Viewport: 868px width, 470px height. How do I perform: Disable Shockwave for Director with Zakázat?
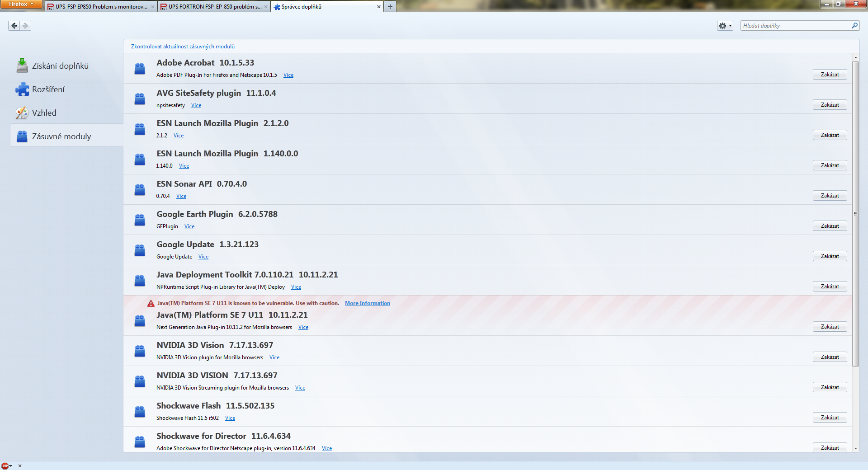[x=830, y=448]
